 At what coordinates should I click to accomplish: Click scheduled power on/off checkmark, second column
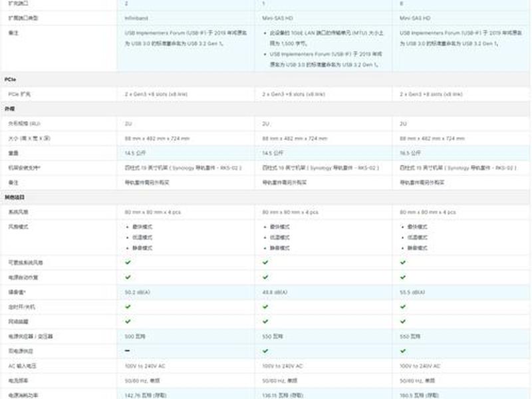(265, 307)
